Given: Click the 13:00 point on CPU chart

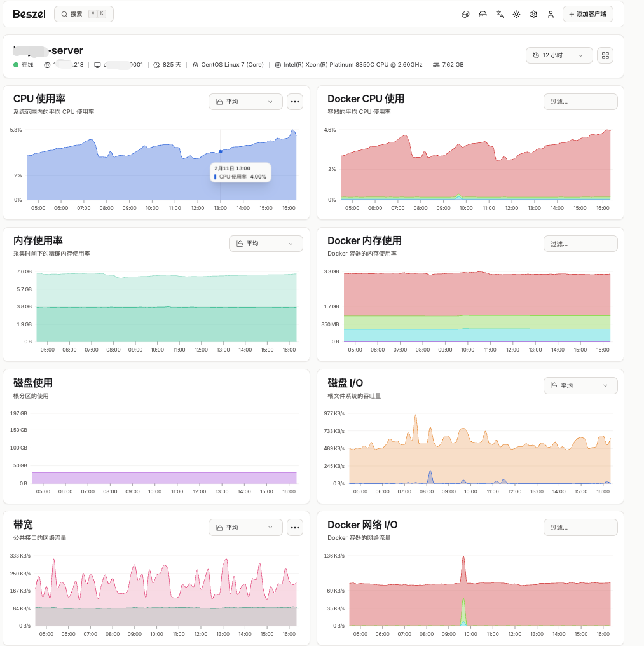Looking at the screenshot, I should point(221,151).
